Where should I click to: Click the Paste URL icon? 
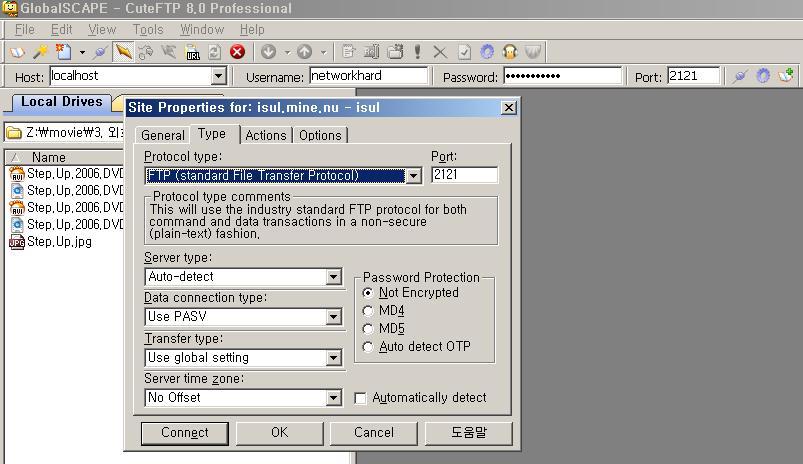tap(193, 52)
